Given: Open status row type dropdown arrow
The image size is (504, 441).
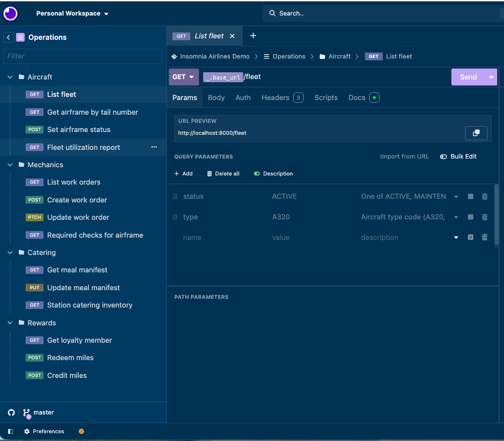Looking at the screenshot, I should click(456, 197).
